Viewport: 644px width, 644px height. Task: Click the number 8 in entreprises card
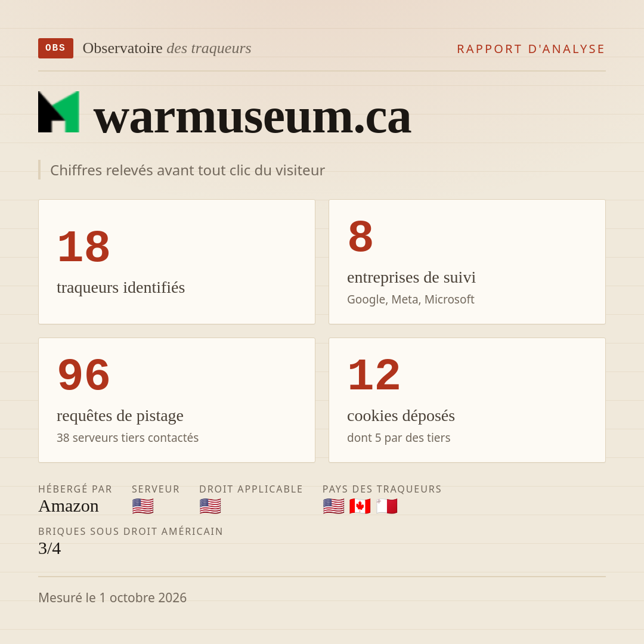pos(360,237)
